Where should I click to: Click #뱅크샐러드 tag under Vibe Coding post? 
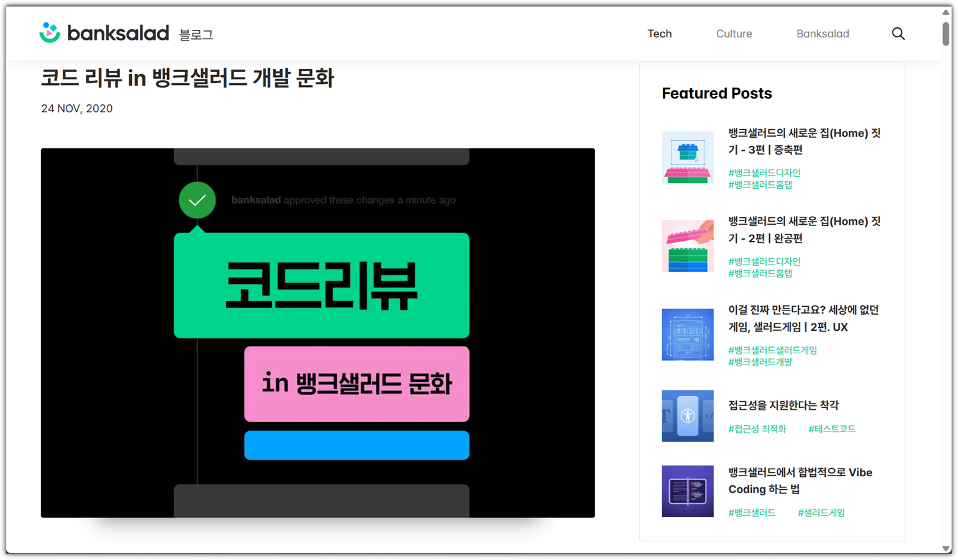point(752,513)
